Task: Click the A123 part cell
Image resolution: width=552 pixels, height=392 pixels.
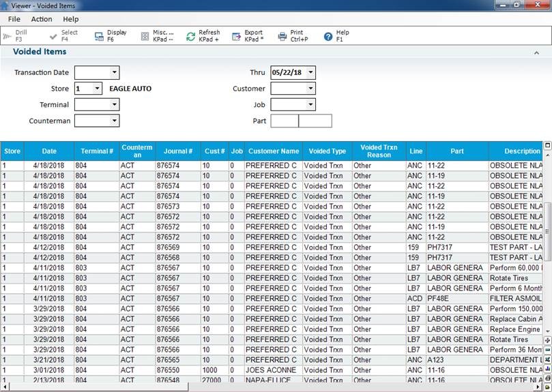Action: 457,360
